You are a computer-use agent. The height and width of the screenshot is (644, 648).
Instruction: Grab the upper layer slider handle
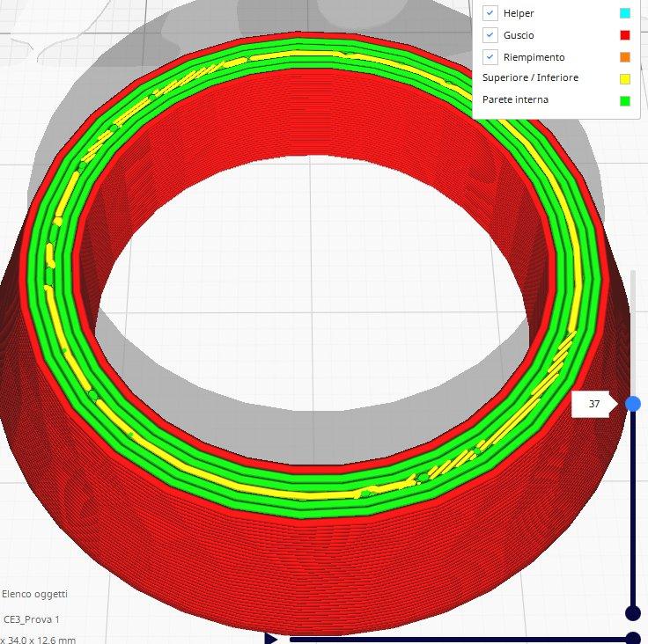tap(632, 404)
